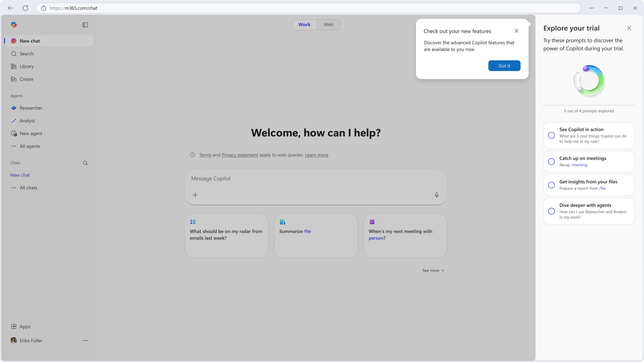This screenshot has width=644, height=362.
Task: Open Erika Fuller account options menu
Action: tap(85, 341)
